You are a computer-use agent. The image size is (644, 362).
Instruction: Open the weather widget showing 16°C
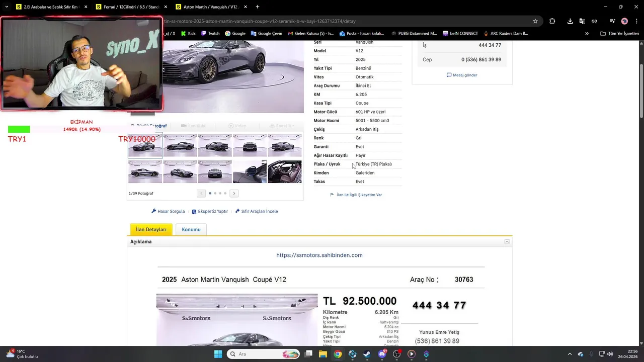coord(22,354)
